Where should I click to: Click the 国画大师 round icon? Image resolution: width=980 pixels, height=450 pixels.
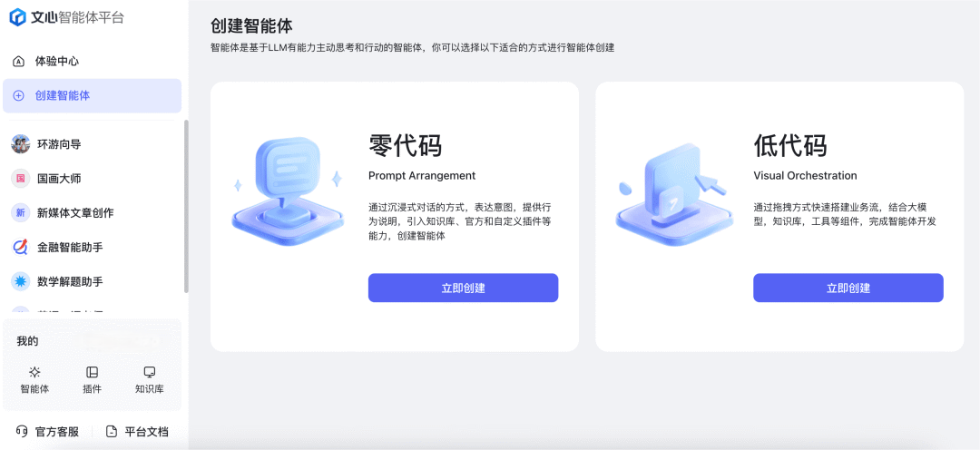pyautogui.click(x=21, y=179)
